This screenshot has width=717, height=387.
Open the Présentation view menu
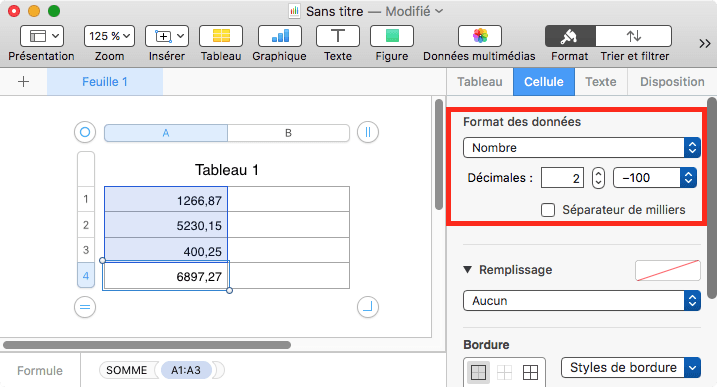click(42, 36)
